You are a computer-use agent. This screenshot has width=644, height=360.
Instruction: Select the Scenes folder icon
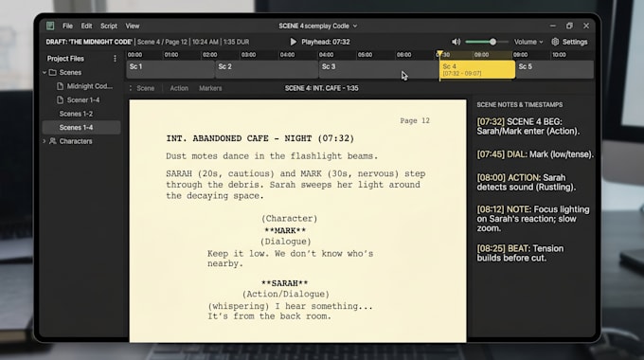tap(53, 72)
